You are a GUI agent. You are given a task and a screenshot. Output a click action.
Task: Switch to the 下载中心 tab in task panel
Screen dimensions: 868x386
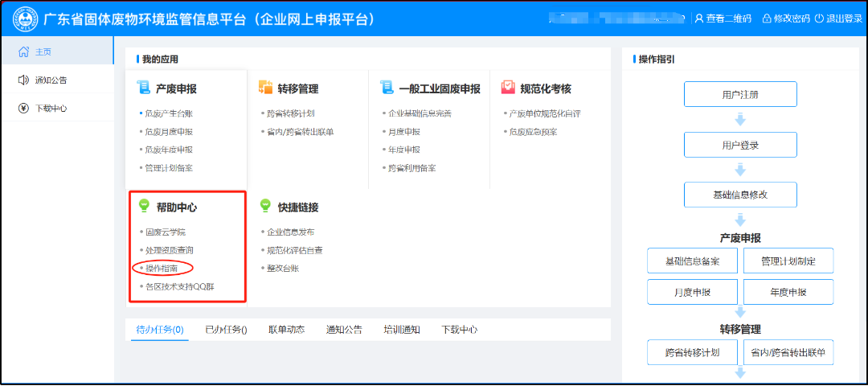point(460,330)
